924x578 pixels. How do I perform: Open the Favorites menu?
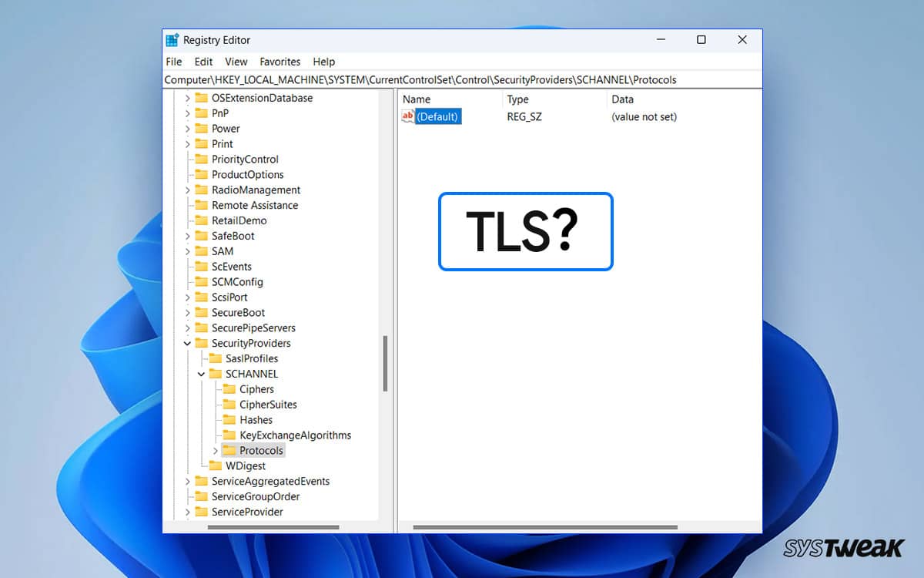[x=280, y=62]
